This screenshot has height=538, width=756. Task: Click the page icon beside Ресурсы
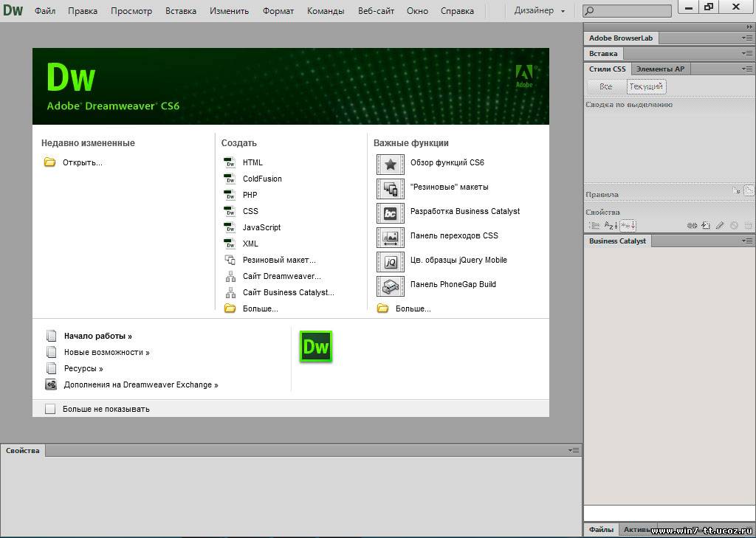[x=51, y=368]
